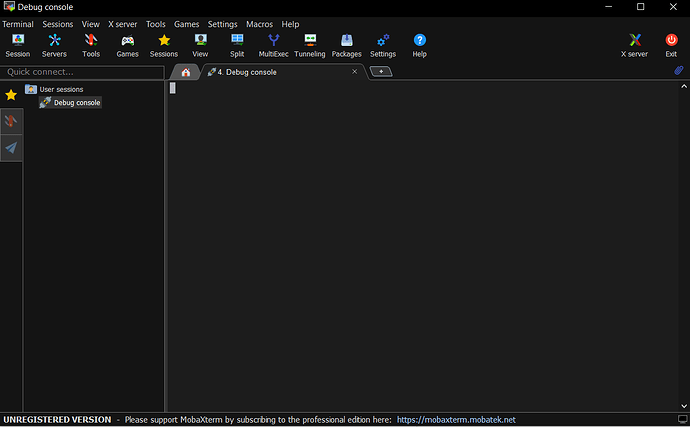Select Debug console in session tree
The image size is (690, 427).
pos(77,103)
